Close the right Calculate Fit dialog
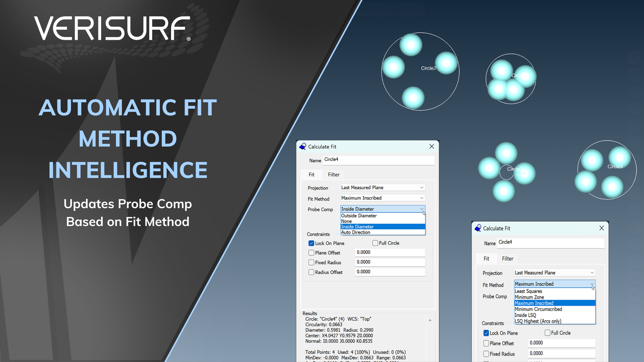The image size is (644, 362). [x=601, y=228]
